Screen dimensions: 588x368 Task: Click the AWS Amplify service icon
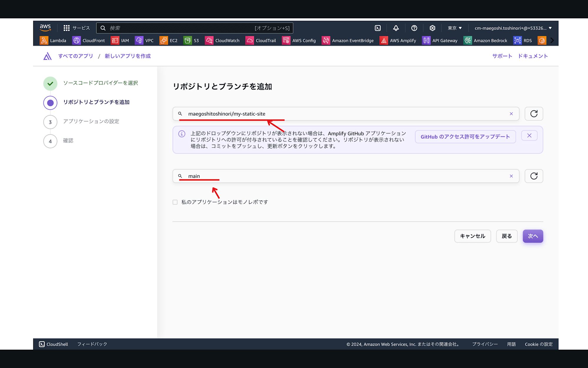point(384,40)
